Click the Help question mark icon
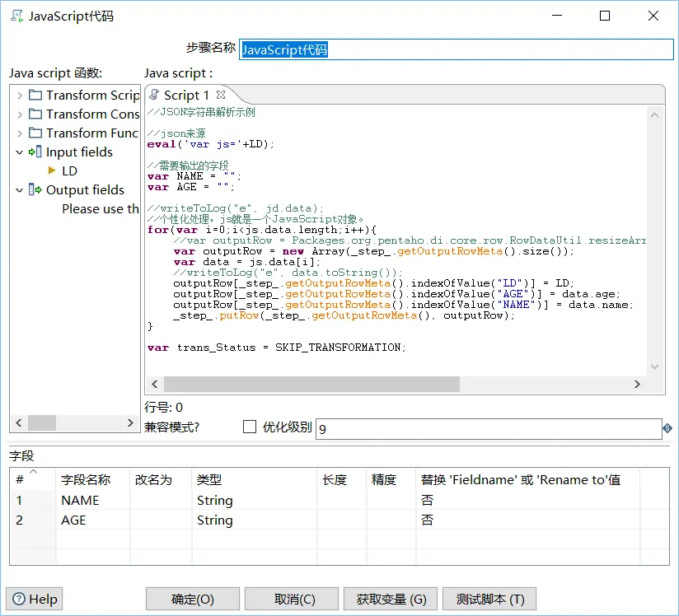The width and height of the screenshot is (679, 616). (x=18, y=599)
